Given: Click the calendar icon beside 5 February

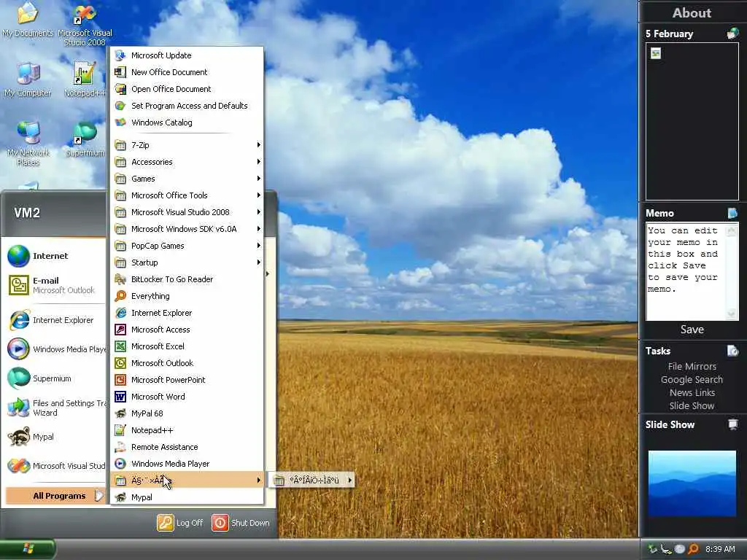Looking at the screenshot, I should [732, 34].
